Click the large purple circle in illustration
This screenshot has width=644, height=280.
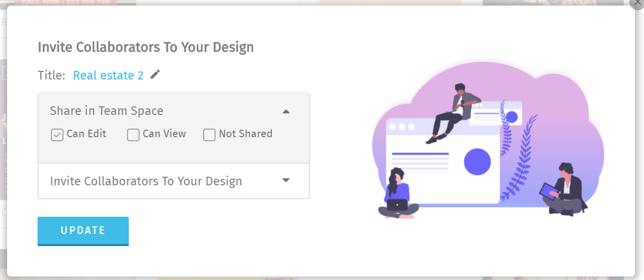pos(477,162)
